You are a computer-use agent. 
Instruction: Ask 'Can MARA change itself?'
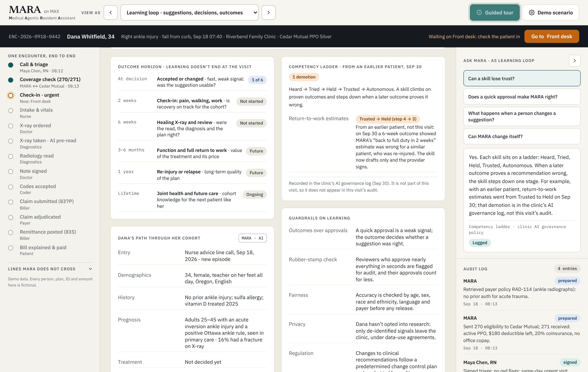(522, 136)
